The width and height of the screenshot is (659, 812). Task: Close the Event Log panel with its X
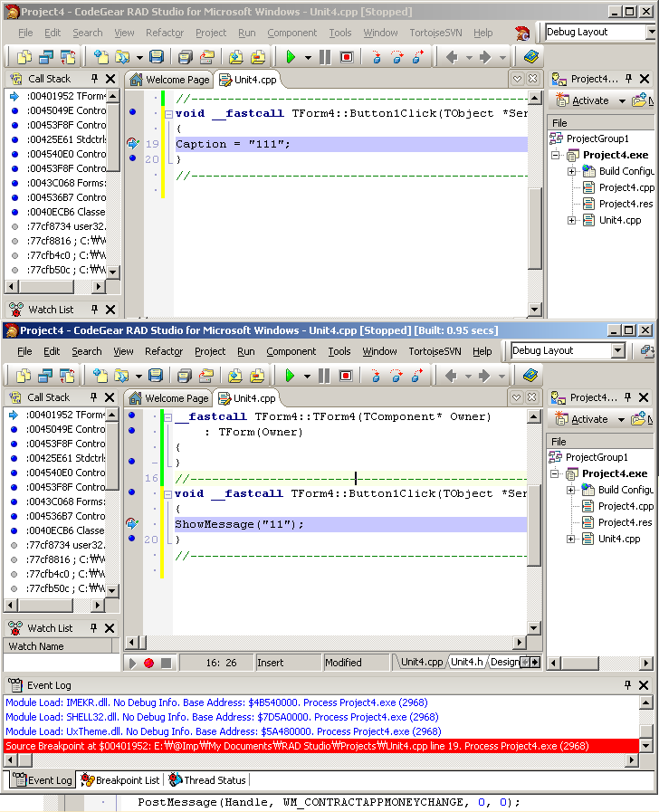(x=645, y=686)
